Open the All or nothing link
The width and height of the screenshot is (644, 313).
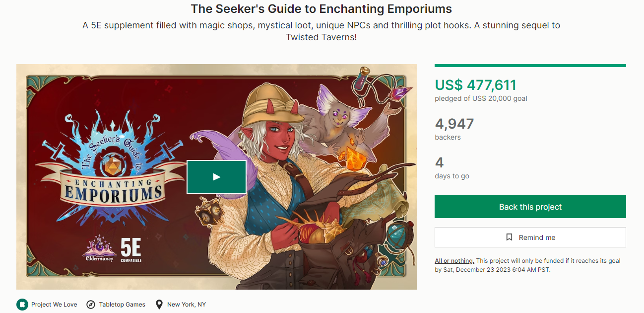454,261
